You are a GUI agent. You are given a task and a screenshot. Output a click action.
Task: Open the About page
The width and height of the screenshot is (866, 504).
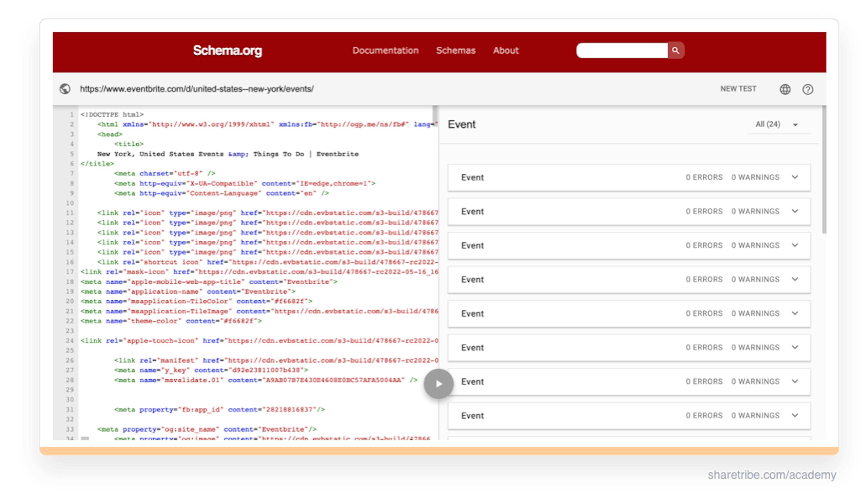pyautogui.click(x=506, y=51)
